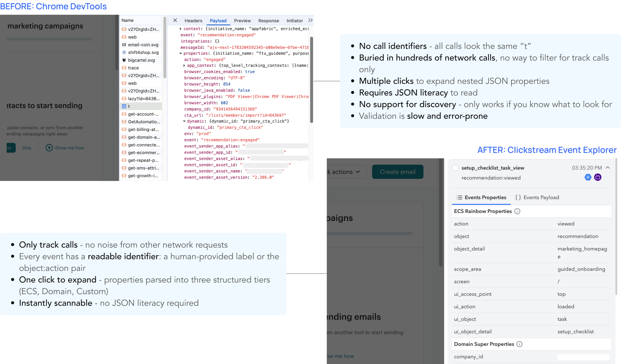Click the network request list scrollbar

[165, 47]
